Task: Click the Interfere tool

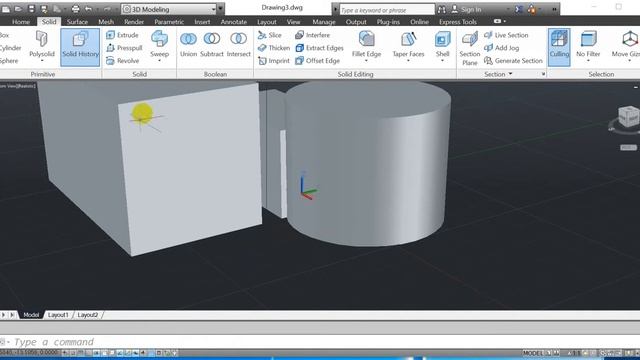Action: pyautogui.click(x=312, y=35)
